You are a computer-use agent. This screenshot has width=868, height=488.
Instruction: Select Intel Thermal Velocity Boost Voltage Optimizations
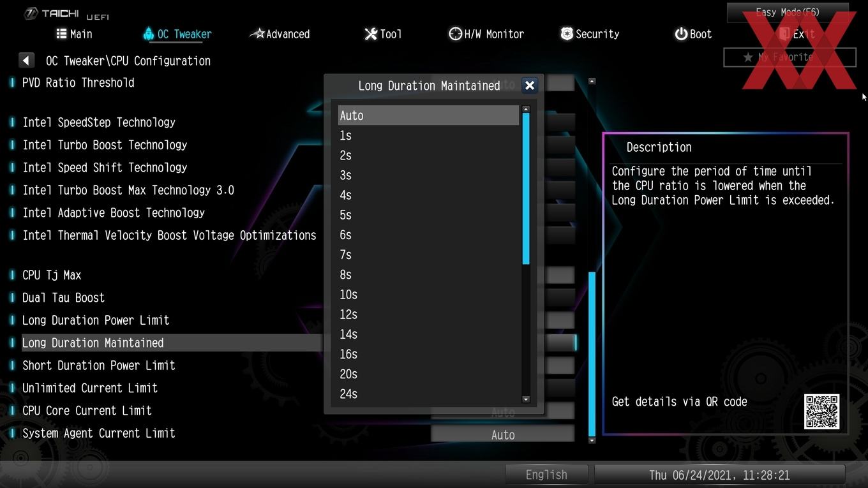click(x=170, y=235)
